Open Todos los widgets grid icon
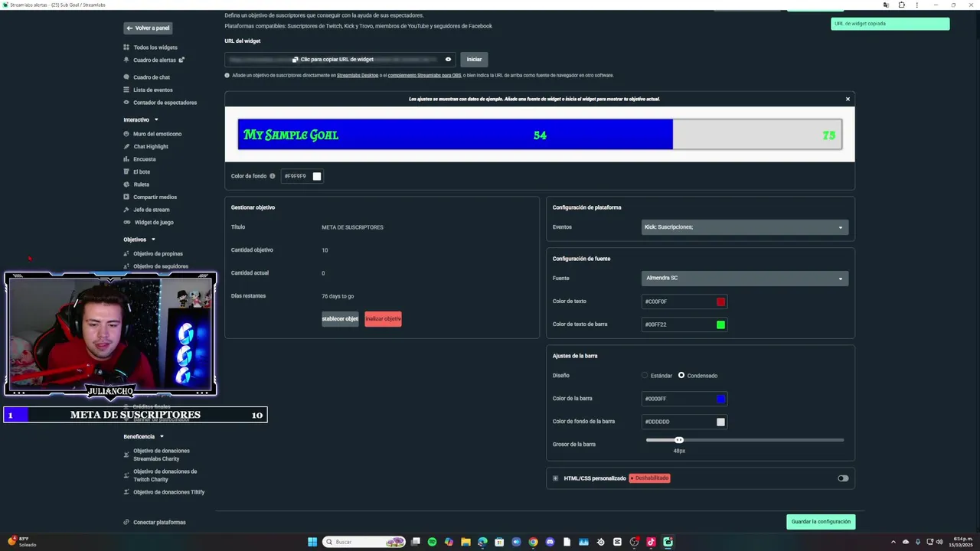The image size is (980, 551). tap(126, 47)
